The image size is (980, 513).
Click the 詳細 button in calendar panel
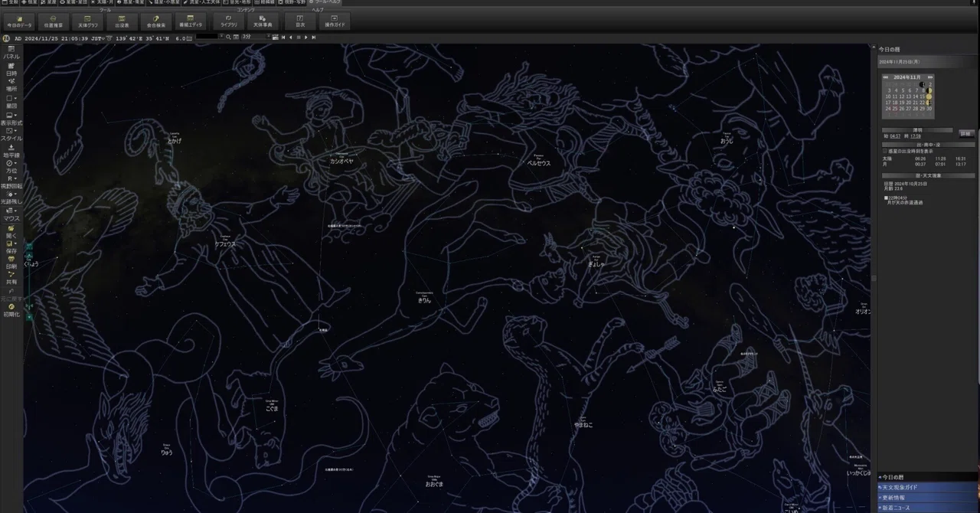966,133
